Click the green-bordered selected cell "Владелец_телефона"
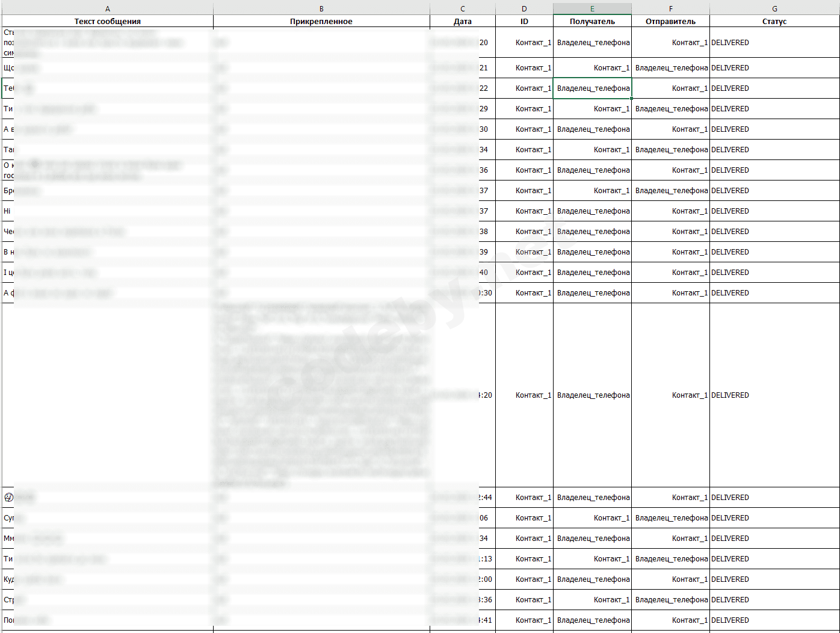This screenshot has width=840, height=633. click(592, 88)
